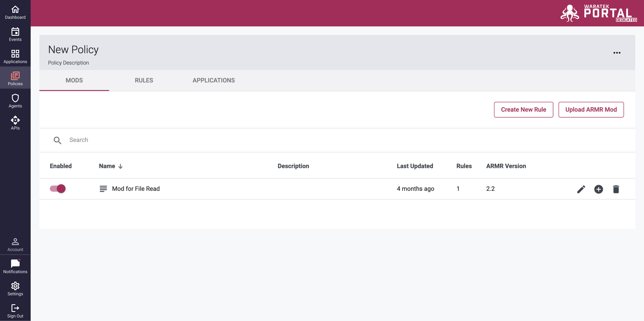The image size is (644, 321).
Task: Click the ARMR Version column header
Action: point(506,166)
